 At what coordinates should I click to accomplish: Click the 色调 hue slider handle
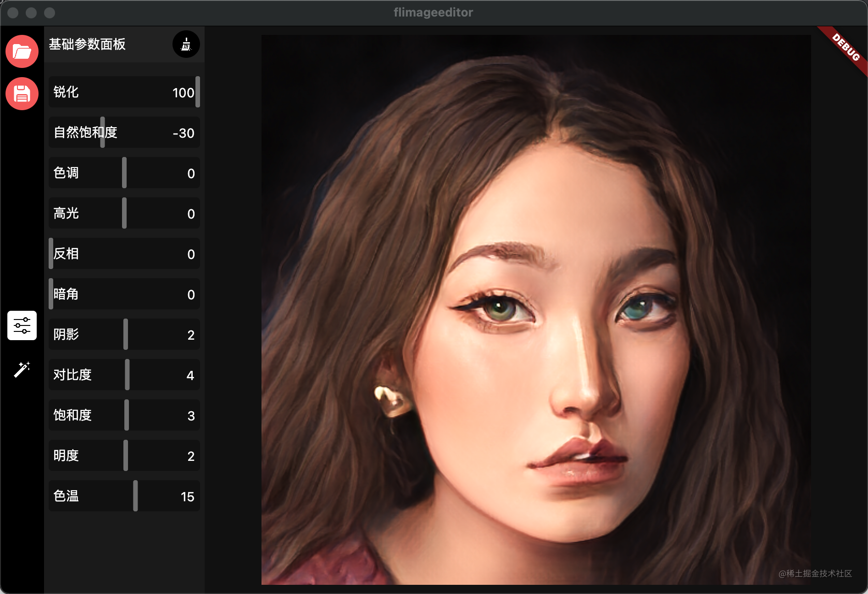[x=124, y=173]
